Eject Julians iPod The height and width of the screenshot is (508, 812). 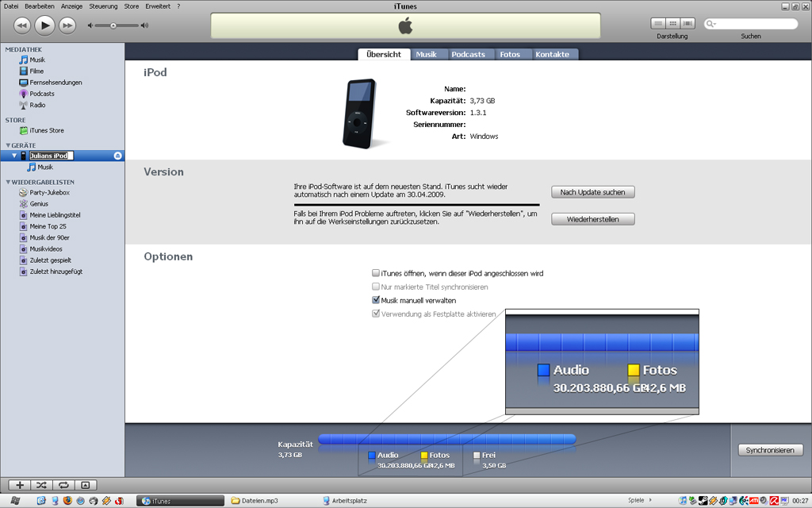(x=117, y=156)
